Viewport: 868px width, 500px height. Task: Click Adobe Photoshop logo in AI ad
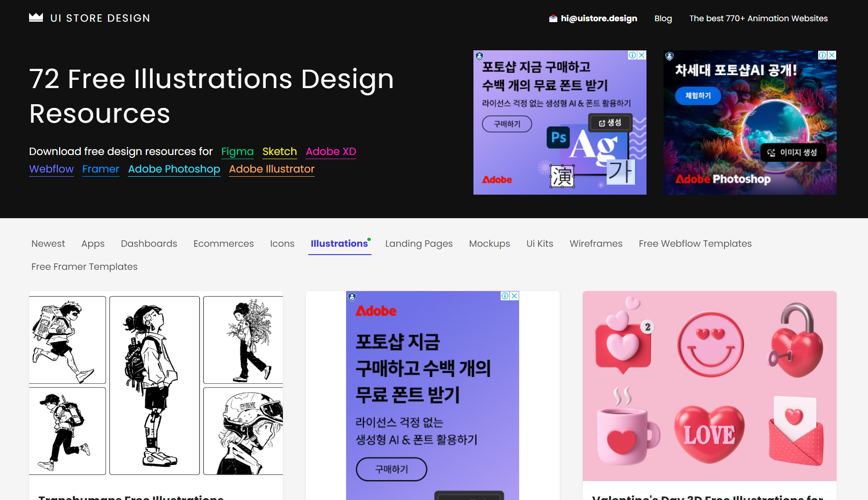723,179
